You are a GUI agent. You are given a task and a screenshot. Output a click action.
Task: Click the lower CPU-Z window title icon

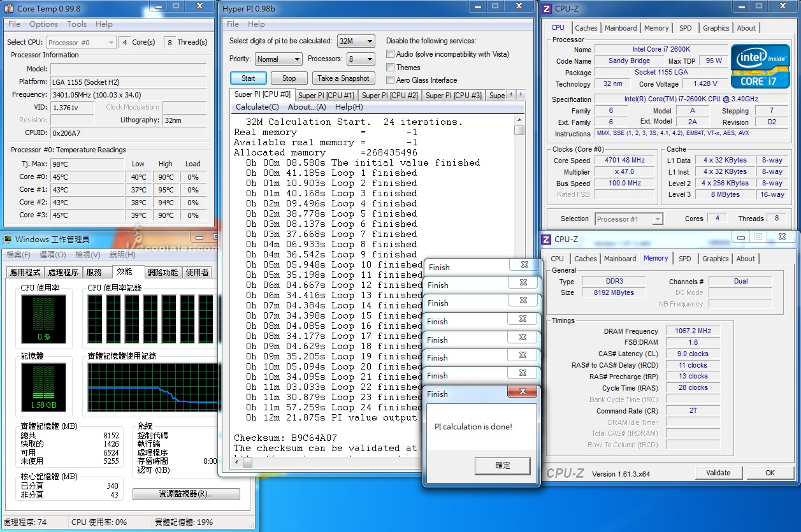click(546, 239)
